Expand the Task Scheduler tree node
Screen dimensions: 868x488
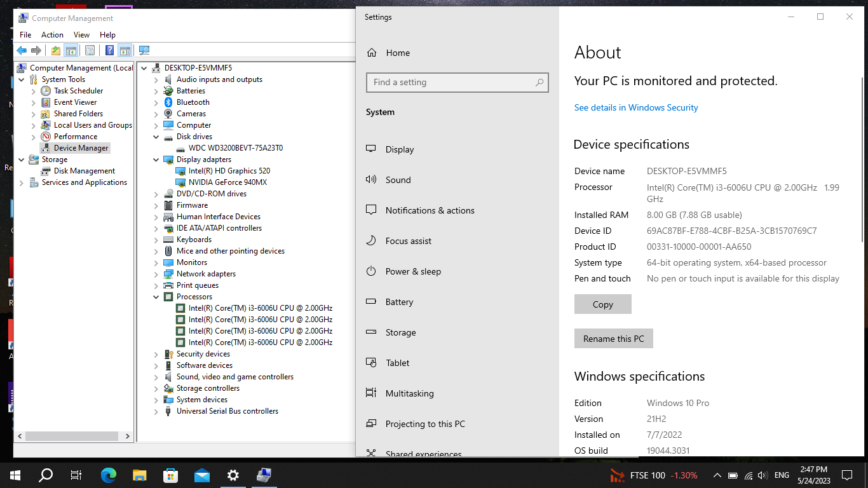[34, 91]
